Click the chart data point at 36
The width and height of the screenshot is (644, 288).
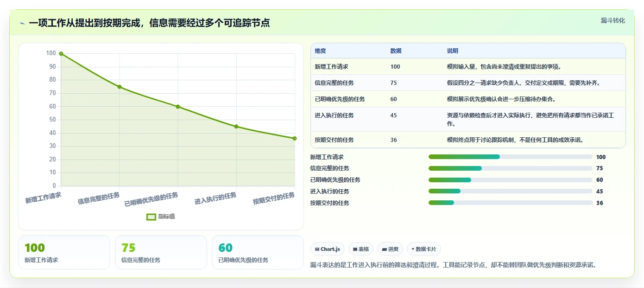[295, 138]
